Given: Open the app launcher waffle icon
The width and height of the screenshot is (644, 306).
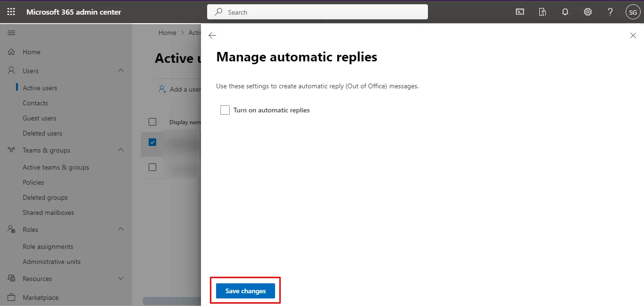Looking at the screenshot, I should (11, 12).
